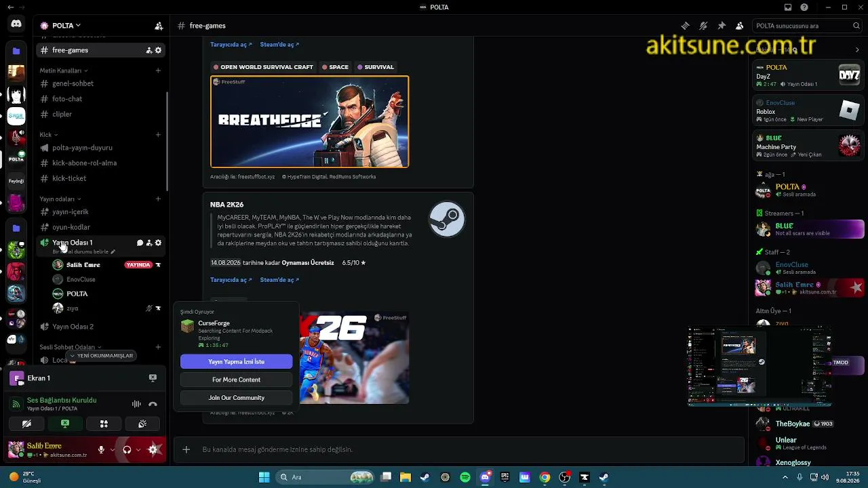Image resolution: width=868 pixels, height=488 pixels.
Task: Open File Explorer from the taskbar
Action: (406, 477)
